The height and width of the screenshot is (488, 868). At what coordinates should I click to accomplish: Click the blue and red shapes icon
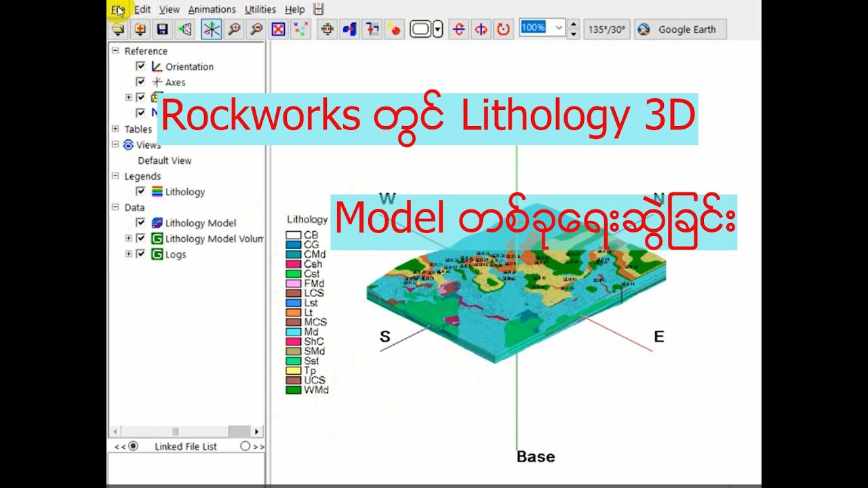click(x=349, y=29)
